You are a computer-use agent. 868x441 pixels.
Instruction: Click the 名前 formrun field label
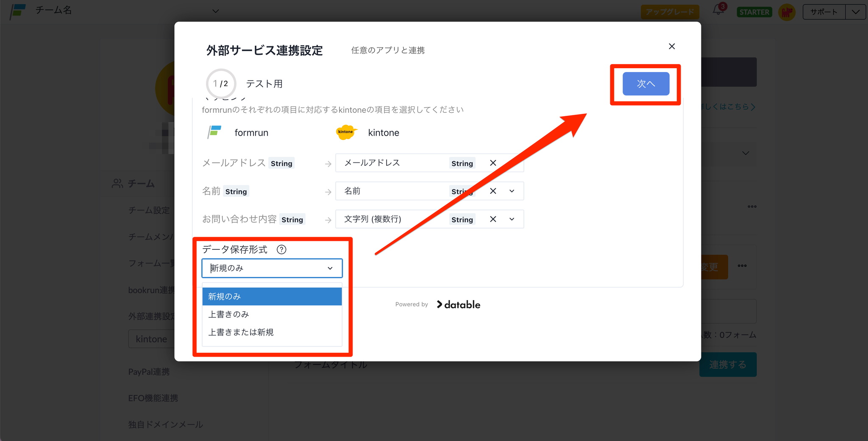211,191
